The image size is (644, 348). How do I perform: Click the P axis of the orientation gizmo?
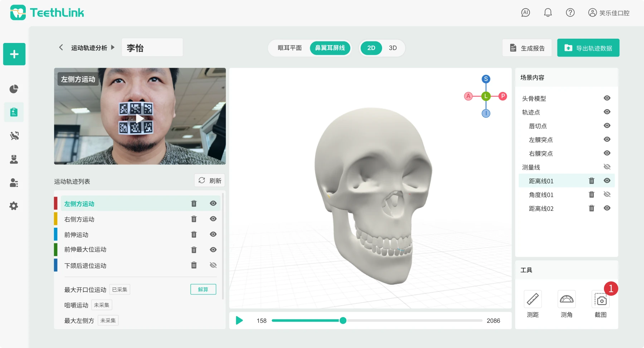[503, 96]
